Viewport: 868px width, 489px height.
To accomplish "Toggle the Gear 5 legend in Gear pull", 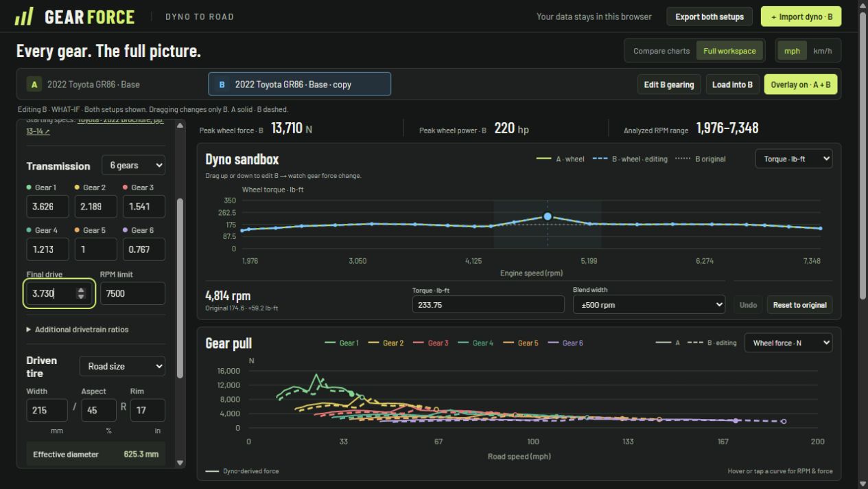I will pos(521,343).
